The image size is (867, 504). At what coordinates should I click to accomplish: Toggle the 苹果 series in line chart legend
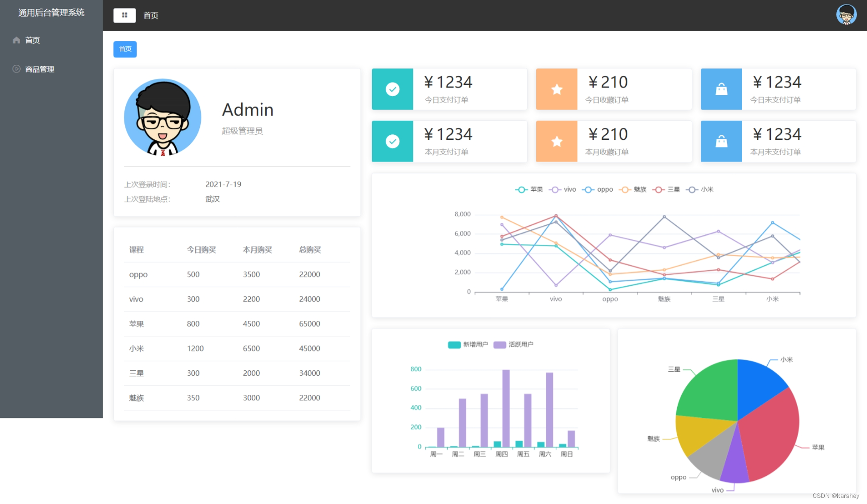(x=529, y=190)
